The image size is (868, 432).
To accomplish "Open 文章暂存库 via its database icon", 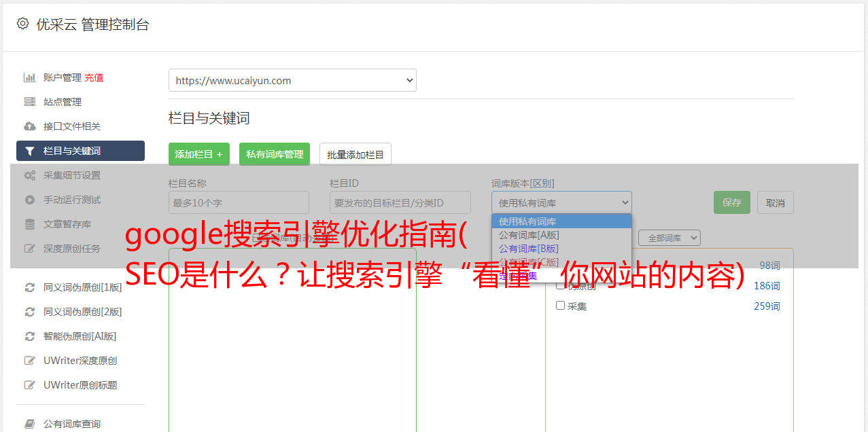I will [30, 224].
